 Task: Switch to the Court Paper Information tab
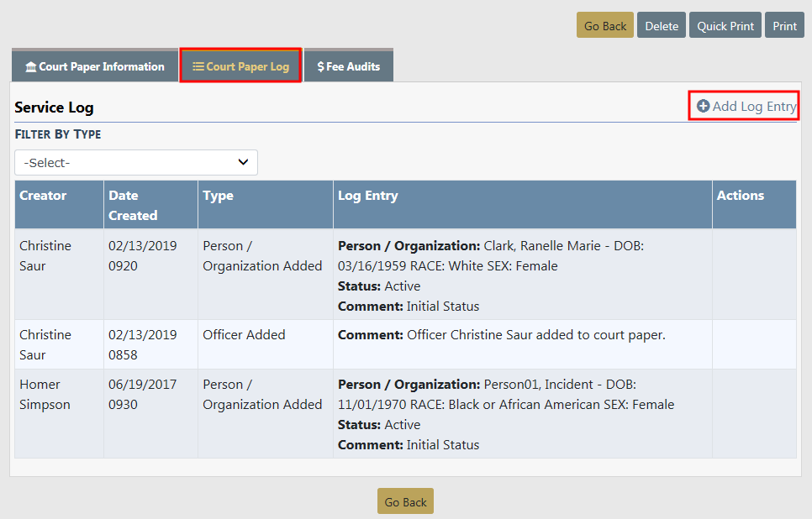coord(101,67)
